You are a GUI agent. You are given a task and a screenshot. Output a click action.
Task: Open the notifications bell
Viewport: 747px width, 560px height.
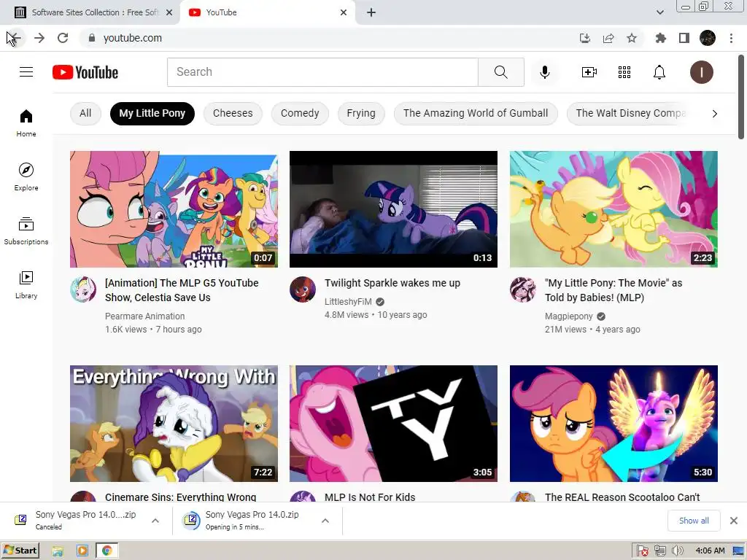tap(659, 72)
